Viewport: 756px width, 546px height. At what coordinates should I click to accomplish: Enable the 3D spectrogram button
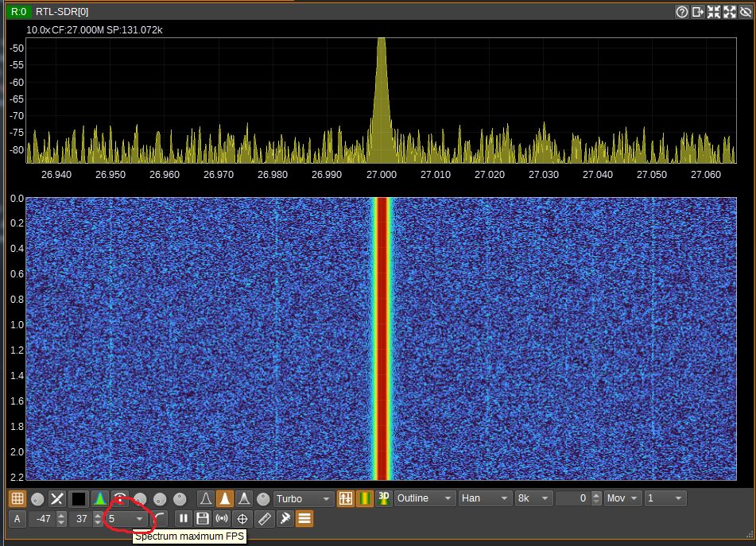384,498
